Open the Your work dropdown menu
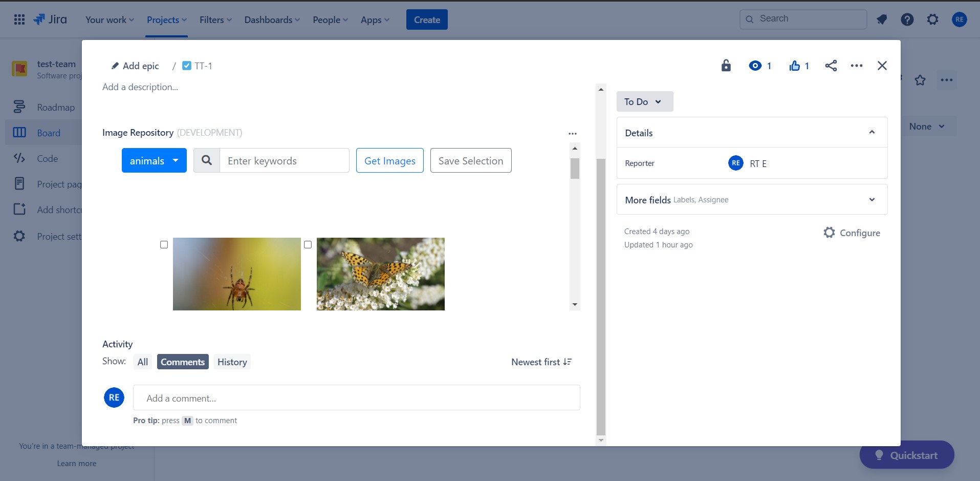This screenshot has height=481, width=980. click(110, 19)
